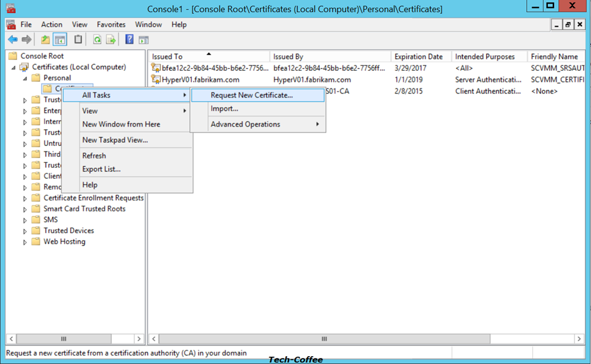This screenshot has height=364, width=591.
Task: Click the Refresh toolbar icon
Action: pyautogui.click(x=97, y=39)
